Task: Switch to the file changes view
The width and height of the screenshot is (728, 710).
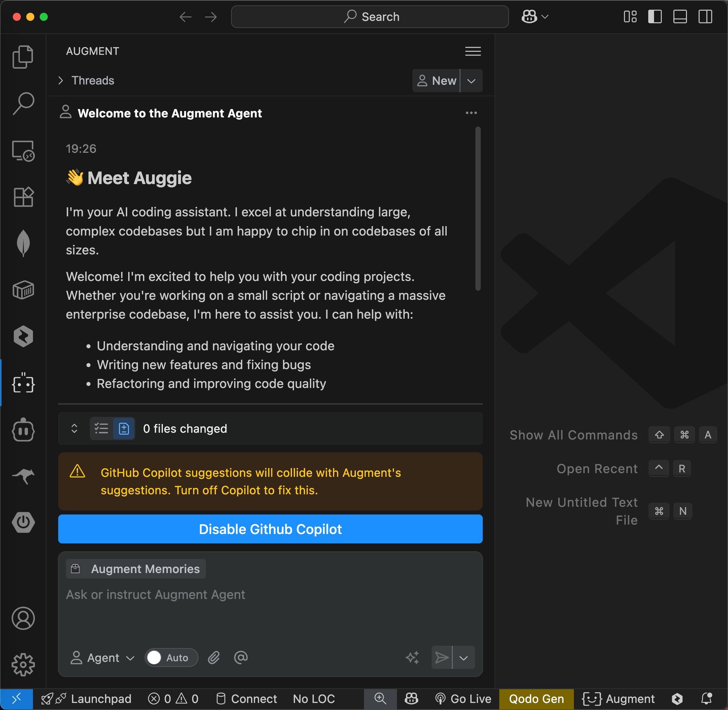Action: 124,428
